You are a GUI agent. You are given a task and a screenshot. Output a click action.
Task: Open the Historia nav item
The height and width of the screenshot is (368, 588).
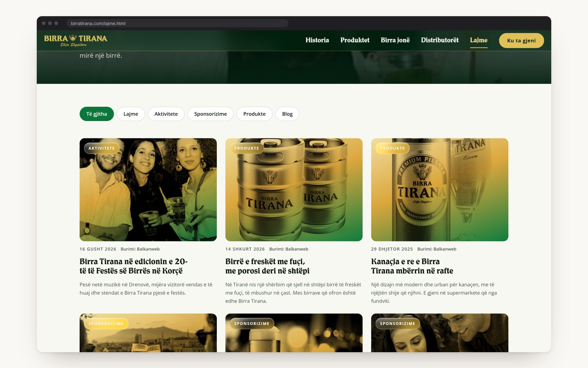click(x=317, y=40)
